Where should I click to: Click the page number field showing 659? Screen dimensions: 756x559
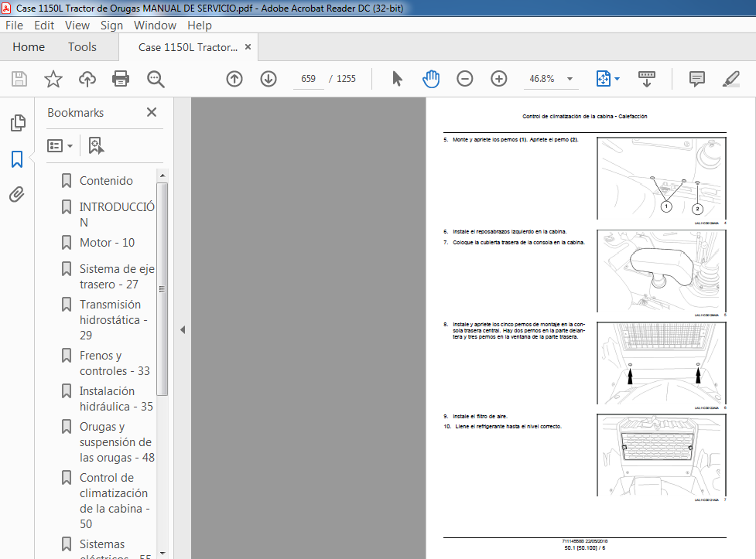tap(308, 79)
